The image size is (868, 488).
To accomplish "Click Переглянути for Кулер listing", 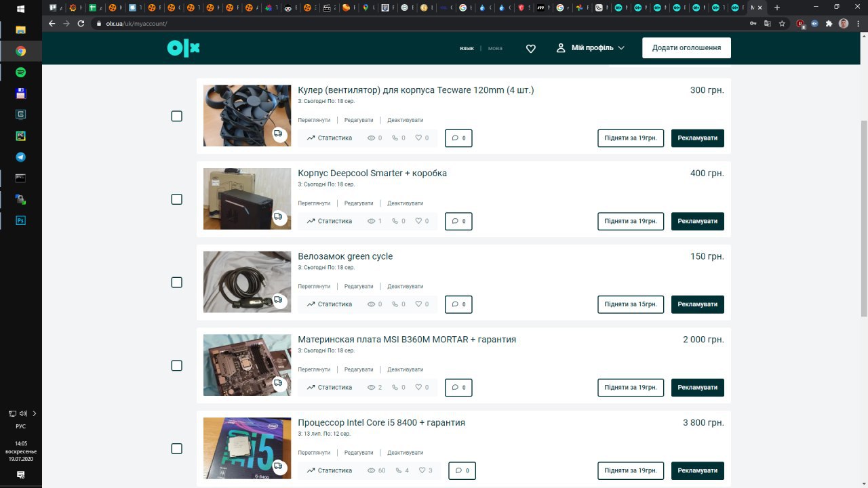I will (x=314, y=120).
